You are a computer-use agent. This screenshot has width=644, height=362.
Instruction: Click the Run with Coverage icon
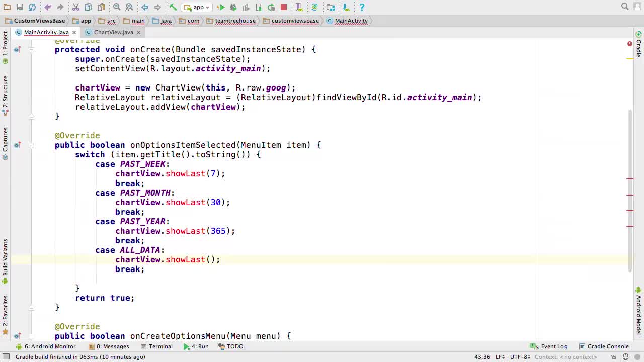(246, 7)
